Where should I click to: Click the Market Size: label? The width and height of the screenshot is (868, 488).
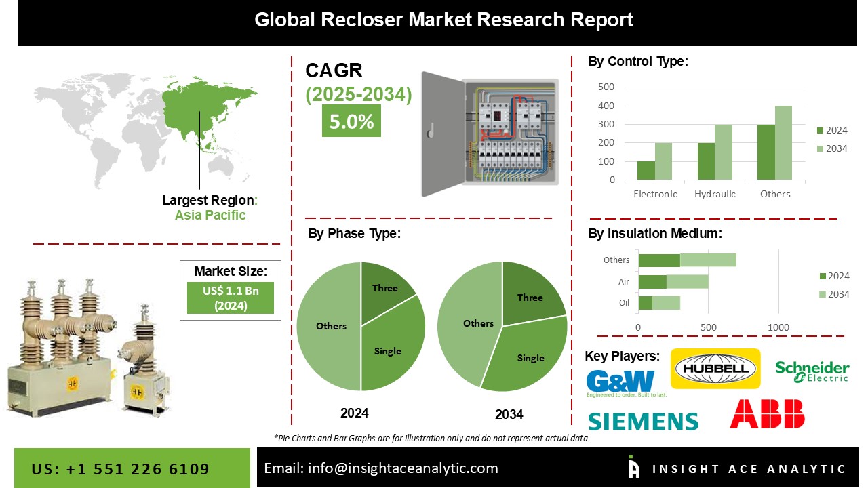[x=231, y=271]
